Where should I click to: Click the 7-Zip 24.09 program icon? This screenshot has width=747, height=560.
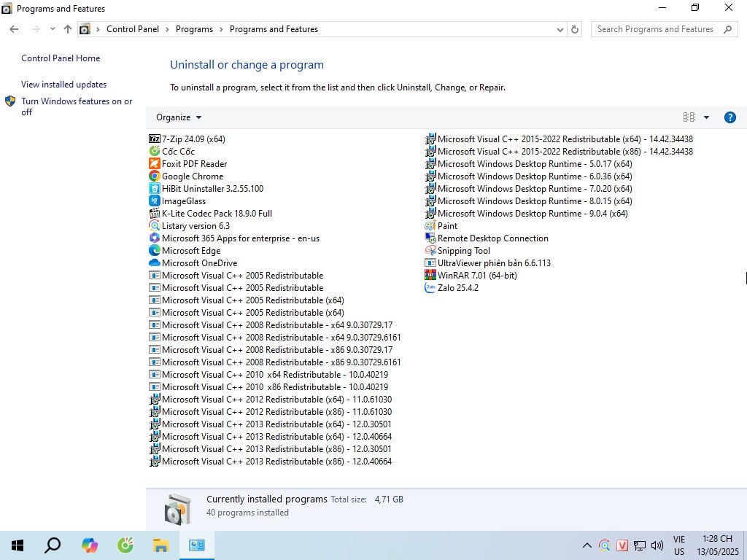155,139
